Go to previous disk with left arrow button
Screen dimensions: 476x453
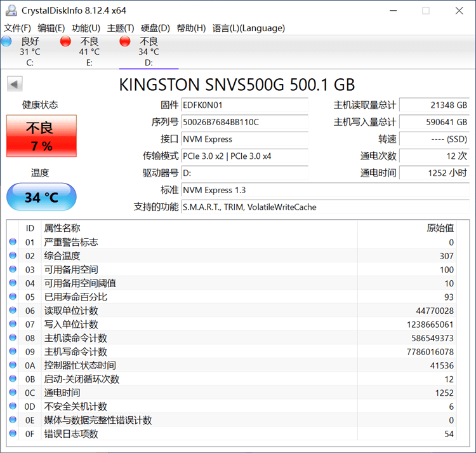coord(15,84)
